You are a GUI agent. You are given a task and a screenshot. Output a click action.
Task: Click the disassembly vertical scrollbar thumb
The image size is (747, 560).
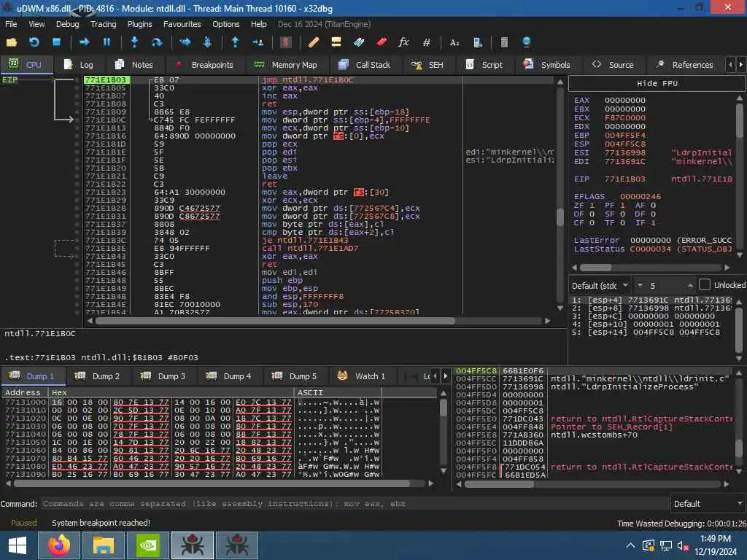click(x=560, y=217)
